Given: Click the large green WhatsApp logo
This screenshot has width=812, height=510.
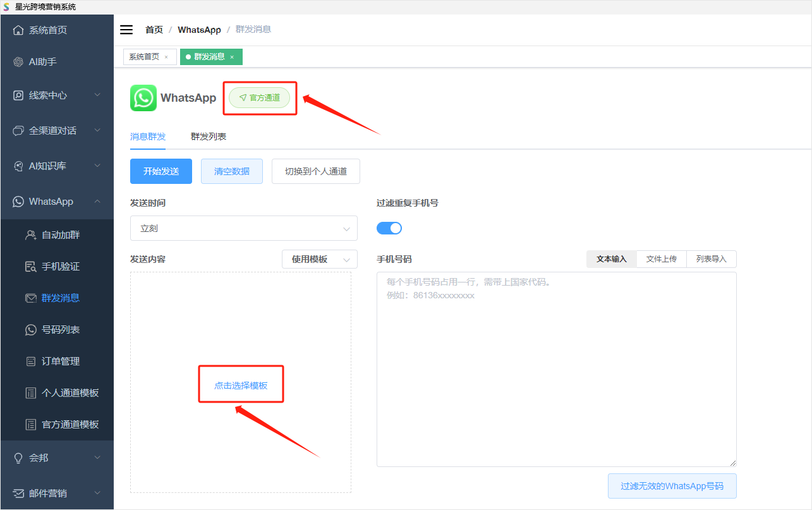Looking at the screenshot, I should pos(143,98).
